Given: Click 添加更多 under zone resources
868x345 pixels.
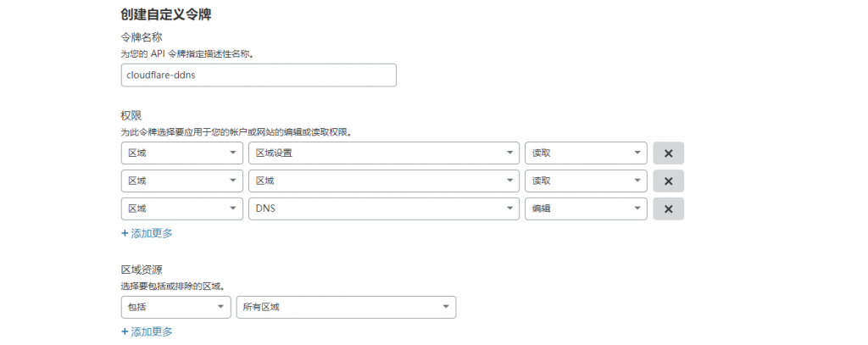Looking at the screenshot, I should coord(147,332).
